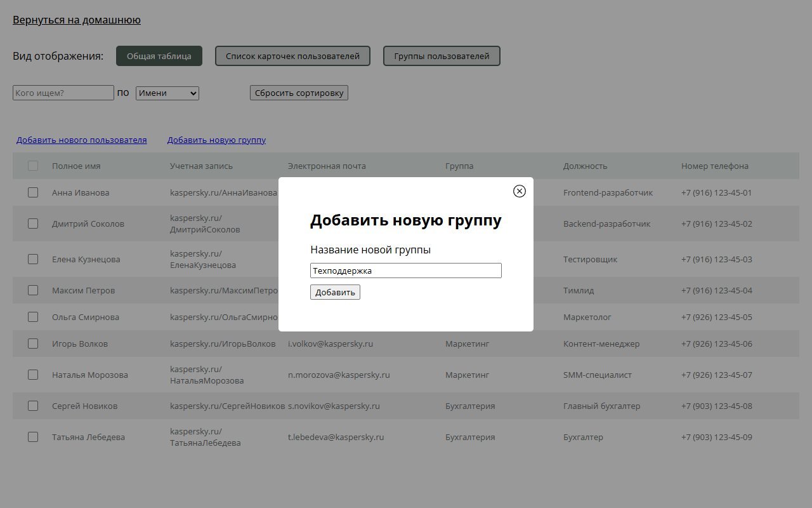The image size is (812, 508).
Task: Toggle the select-all checkbox in table header
Action: point(33,166)
